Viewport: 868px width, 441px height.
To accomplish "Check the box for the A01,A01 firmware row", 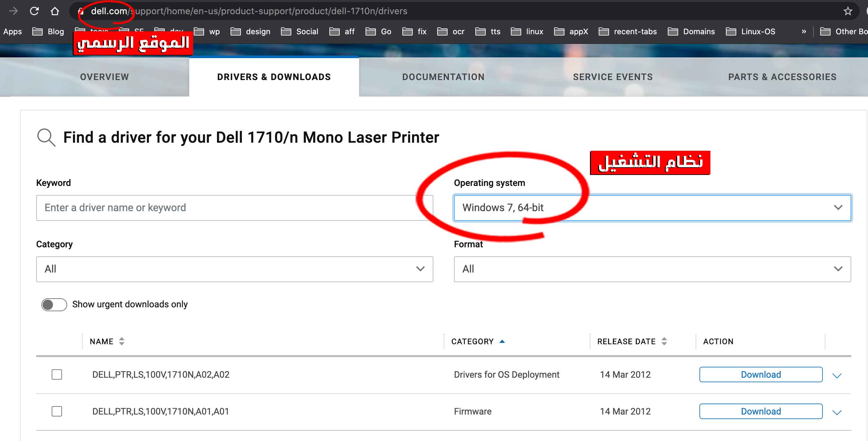I will coord(57,411).
